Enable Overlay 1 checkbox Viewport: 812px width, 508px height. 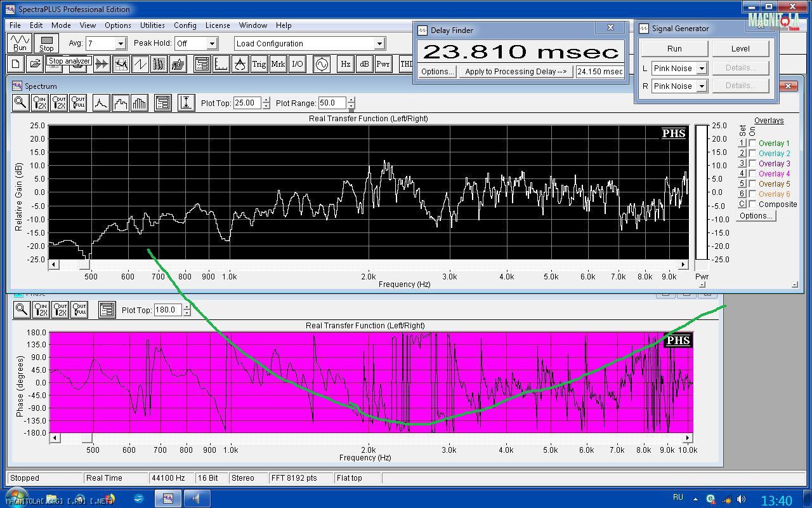click(752, 144)
